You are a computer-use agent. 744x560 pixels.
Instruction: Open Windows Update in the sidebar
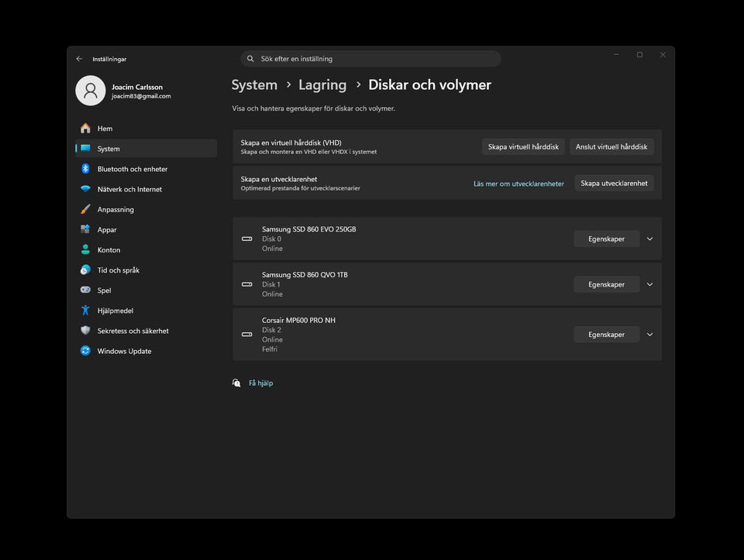146,351
